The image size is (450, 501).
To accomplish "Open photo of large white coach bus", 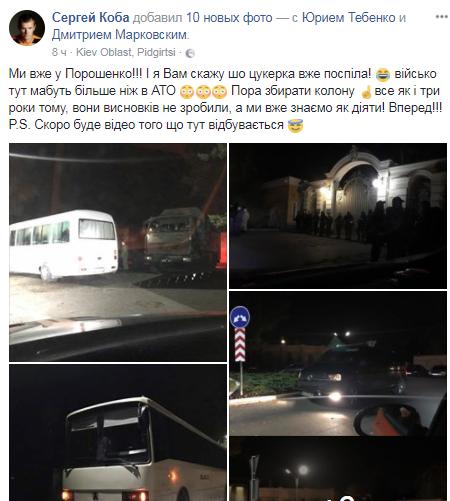I will click(x=118, y=433).
